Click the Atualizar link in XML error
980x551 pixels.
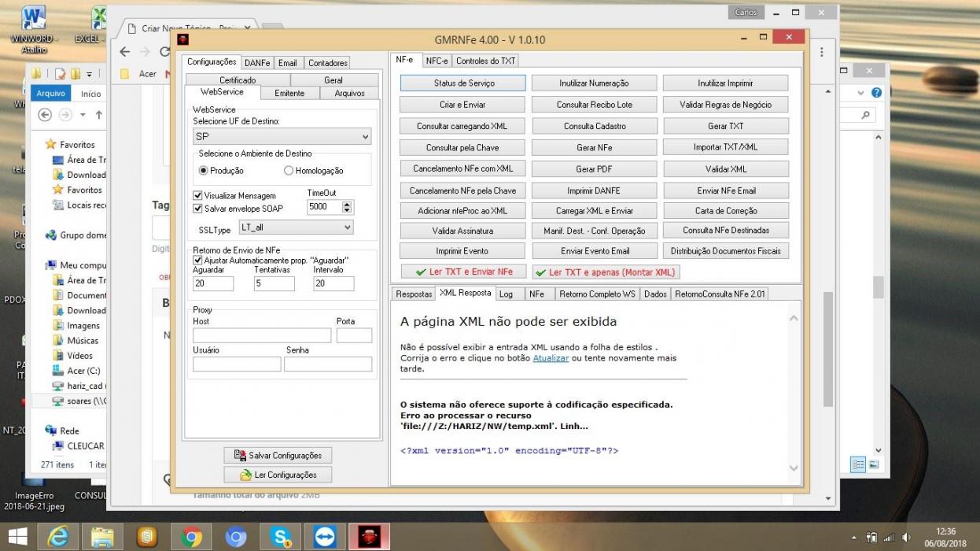[551, 358]
